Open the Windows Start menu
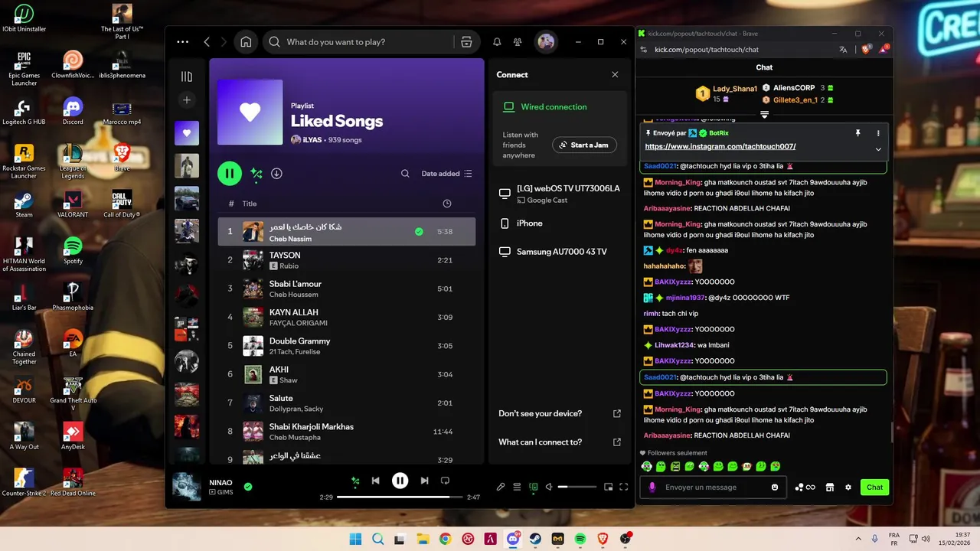Image resolution: width=980 pixels, height=551 pixels. [355, 539]
